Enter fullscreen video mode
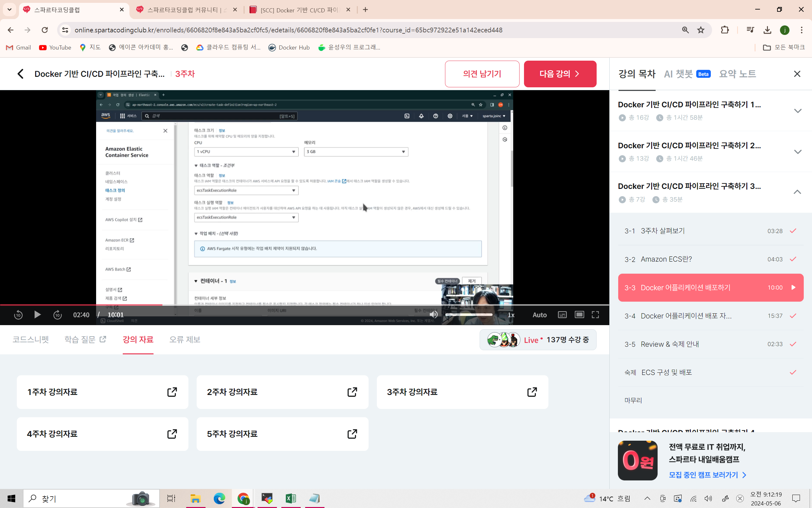The width and height of the screenshot is (812, 508). tap(595, 315)
